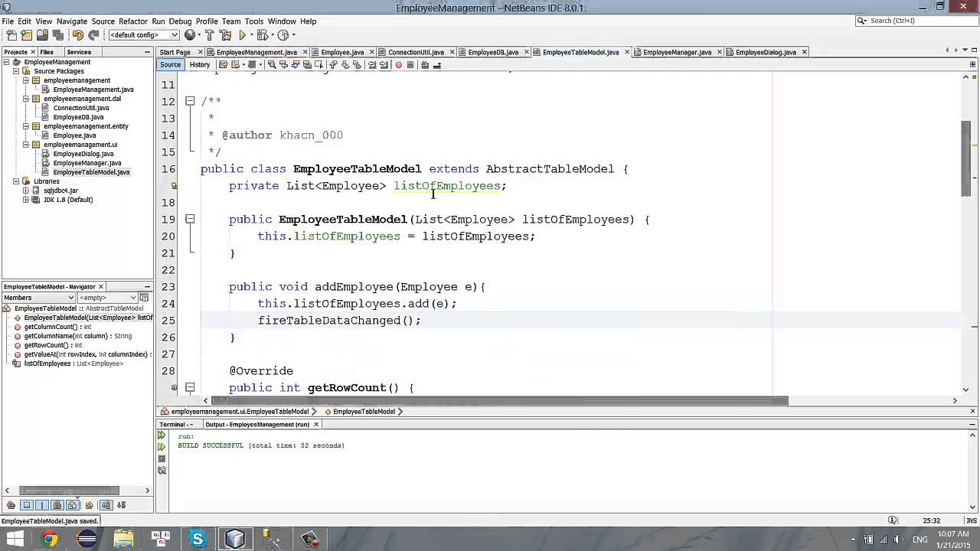
Task: Click Navigator filter panel settings icon
Action: 144,298
